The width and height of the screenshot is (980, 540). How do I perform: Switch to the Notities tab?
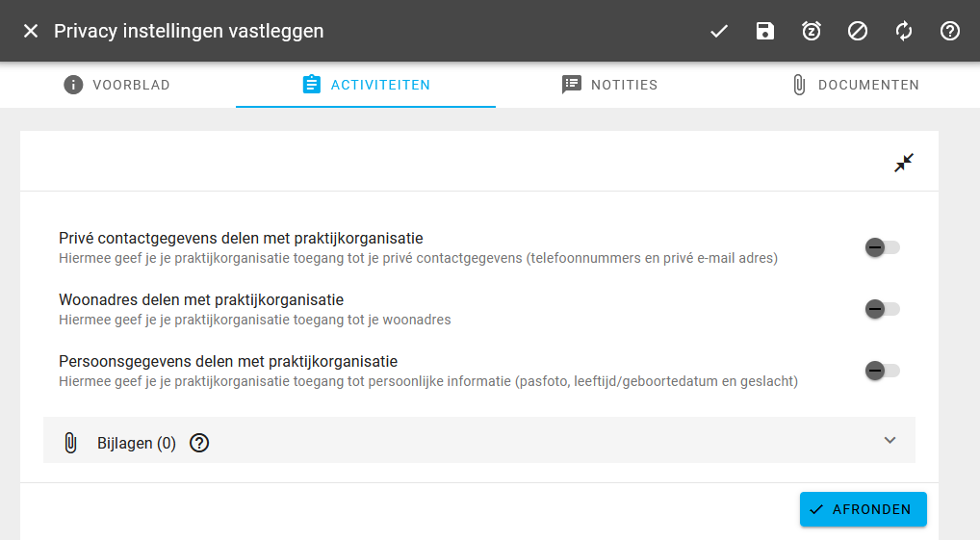[609, 85]
